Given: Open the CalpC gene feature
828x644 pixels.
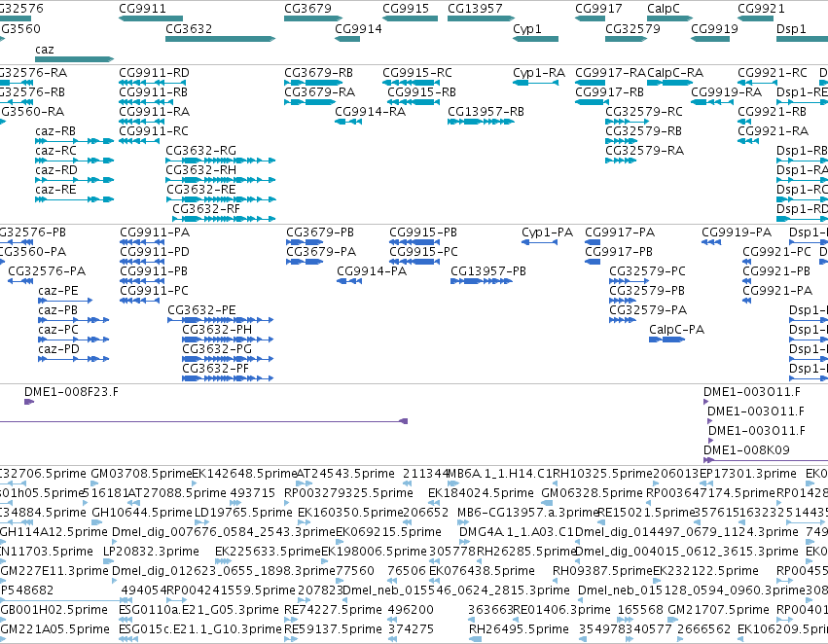Looking at the screenshot, I should (x=669, y=18).
